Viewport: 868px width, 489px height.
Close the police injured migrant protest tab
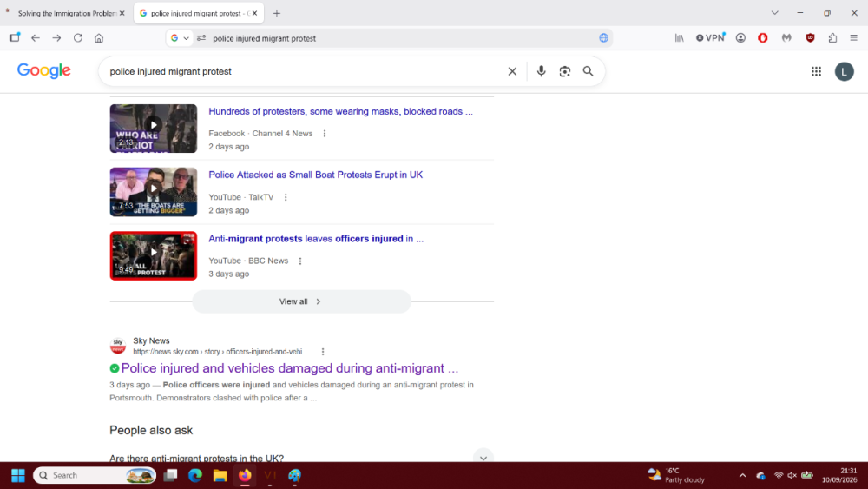[254, 13]
